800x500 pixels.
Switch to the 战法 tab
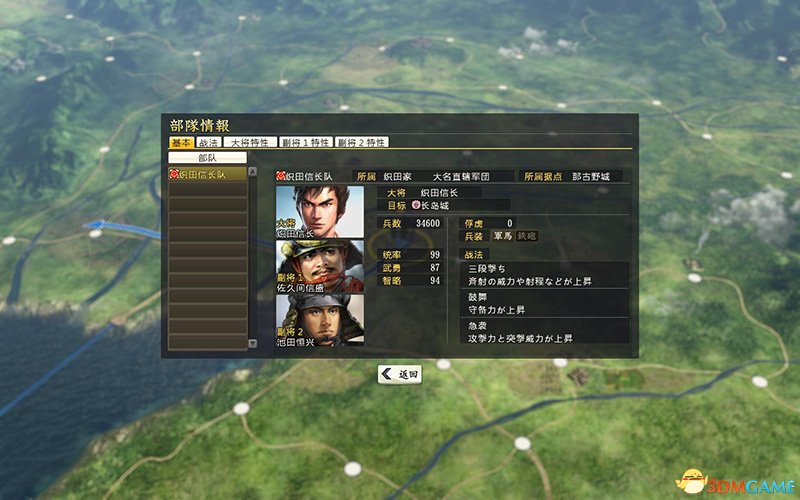click(x=209, y=142)
